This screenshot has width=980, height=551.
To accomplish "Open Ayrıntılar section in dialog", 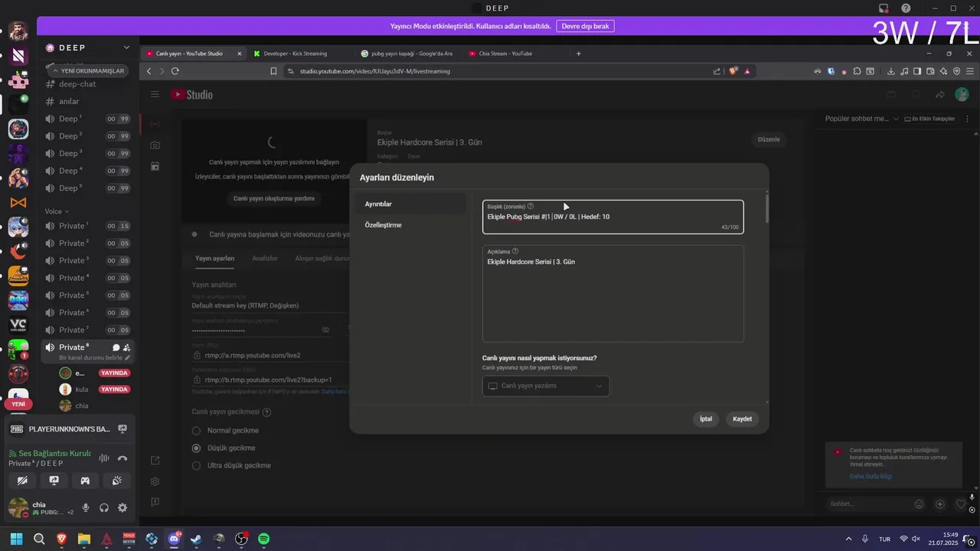I will pos(411,204).
